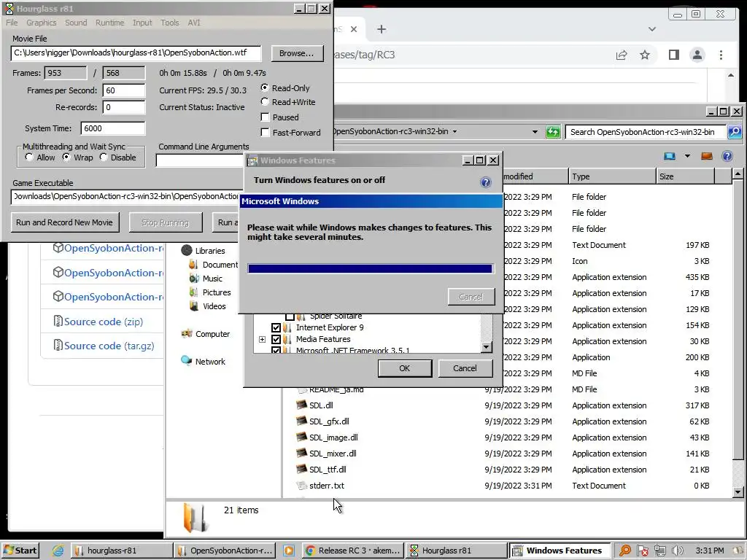Click the browser new tab plus icon

(x=381, y=29)
